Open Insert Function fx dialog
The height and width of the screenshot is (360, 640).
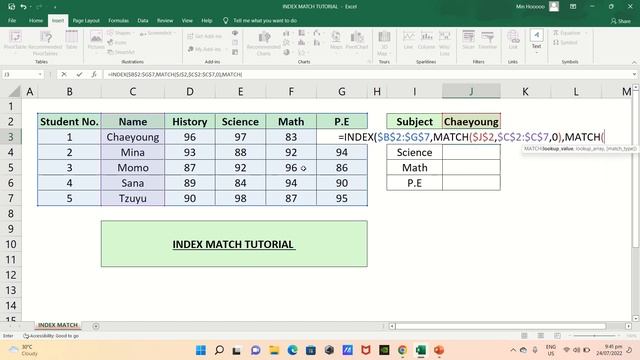tap(94, 74)
